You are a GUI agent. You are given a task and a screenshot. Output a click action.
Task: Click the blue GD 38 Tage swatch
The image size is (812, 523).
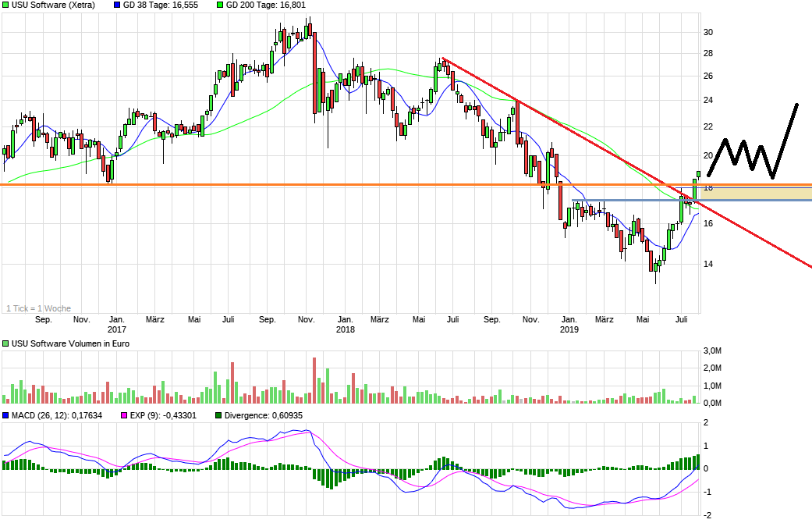[x=116, y=5]
